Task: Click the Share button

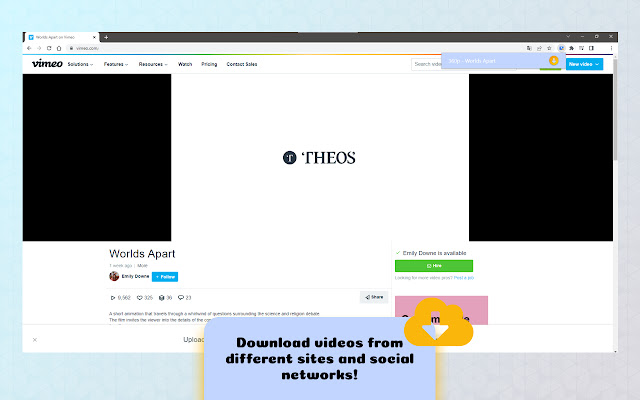Action: point(374,297)
